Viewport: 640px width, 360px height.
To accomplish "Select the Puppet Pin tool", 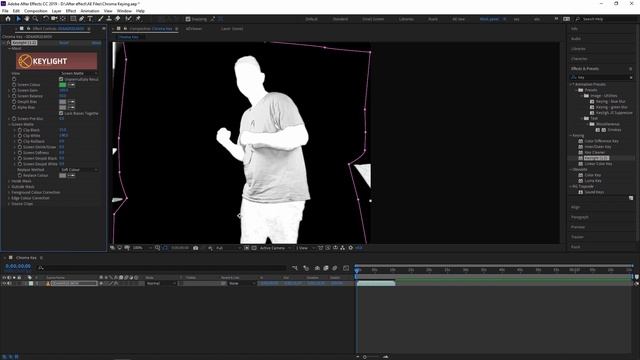I will click(138, 19).
